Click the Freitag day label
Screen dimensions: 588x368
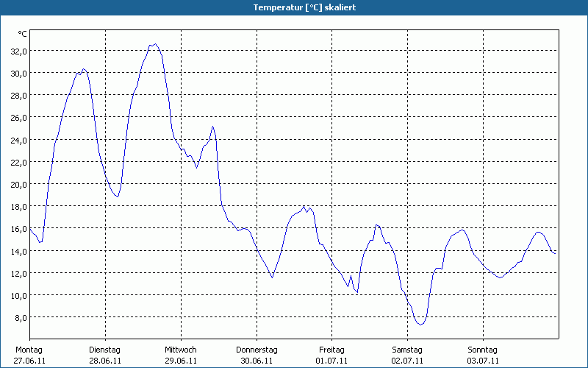[x=332, y=350]
